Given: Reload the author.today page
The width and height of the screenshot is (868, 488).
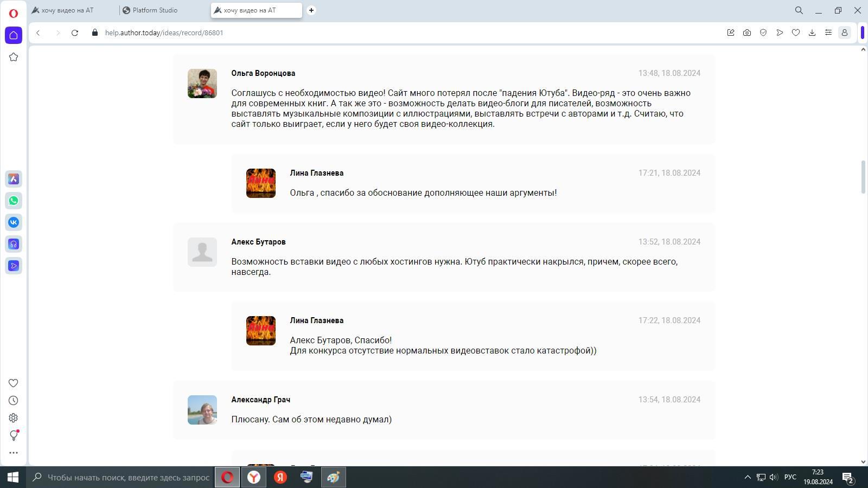Looking at the screenshot, I should 75,33.
